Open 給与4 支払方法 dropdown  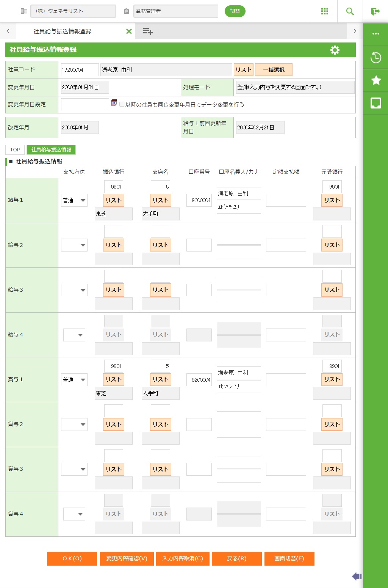[74, 335]
